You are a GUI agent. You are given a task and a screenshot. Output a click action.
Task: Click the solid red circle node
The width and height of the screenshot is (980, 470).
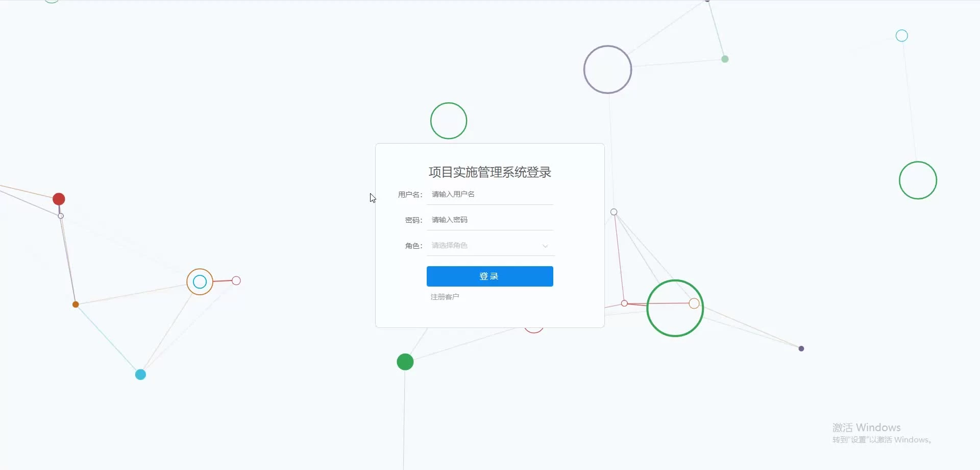(59, 199)
